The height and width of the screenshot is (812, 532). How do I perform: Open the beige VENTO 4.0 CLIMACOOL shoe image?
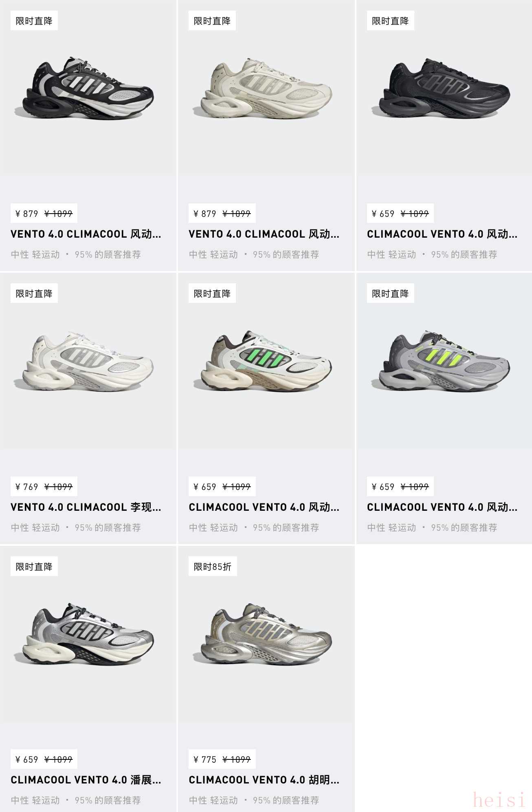coord(263,88)
